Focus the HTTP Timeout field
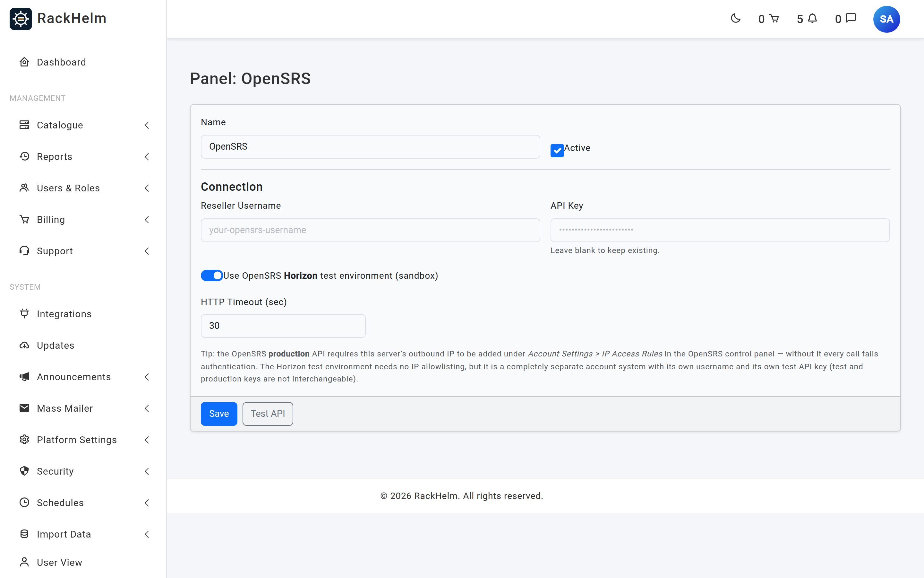 [283, 326]
